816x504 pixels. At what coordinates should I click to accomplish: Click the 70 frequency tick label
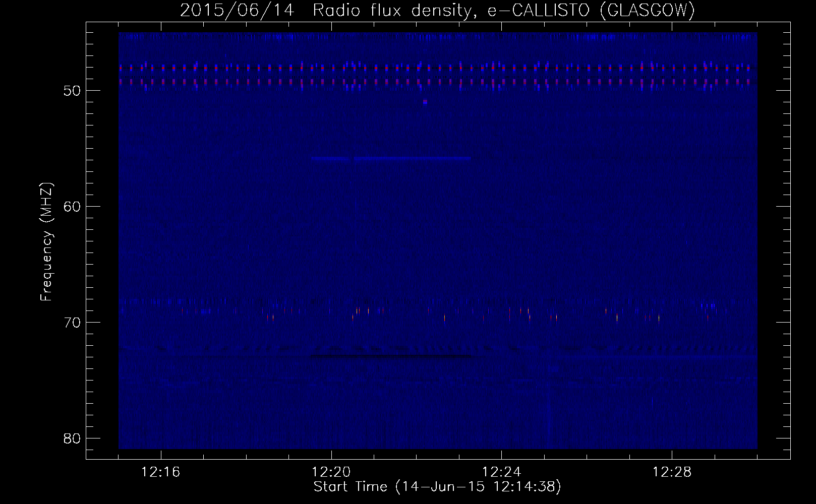point(72,323)
